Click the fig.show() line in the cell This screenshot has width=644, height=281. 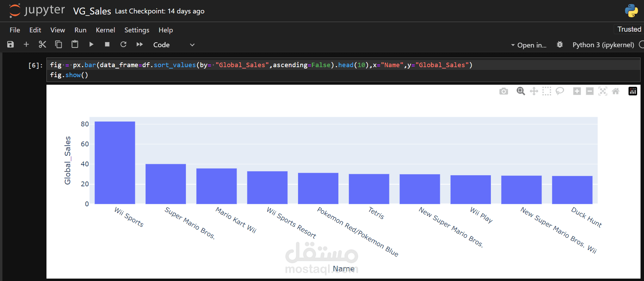click(x=69, y=75)
